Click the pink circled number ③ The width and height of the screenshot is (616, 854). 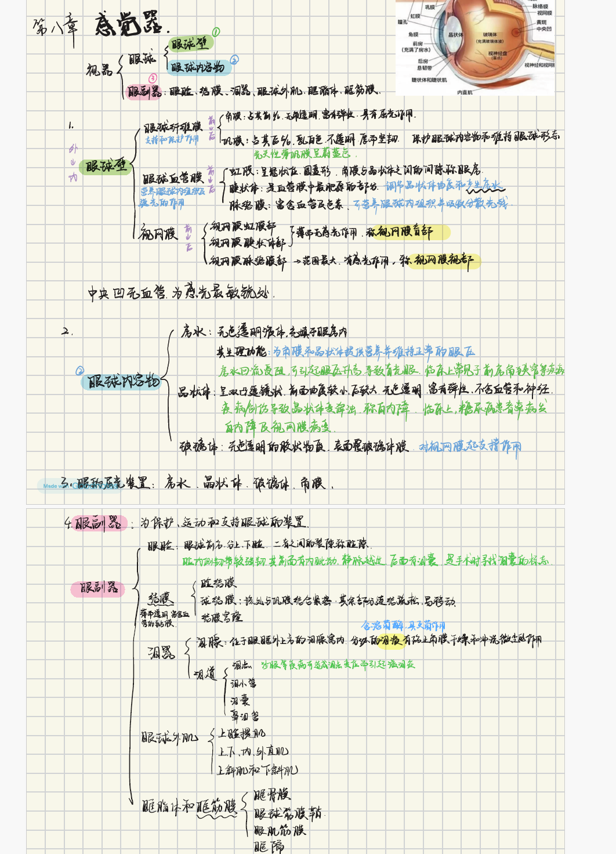click(153, 78)
